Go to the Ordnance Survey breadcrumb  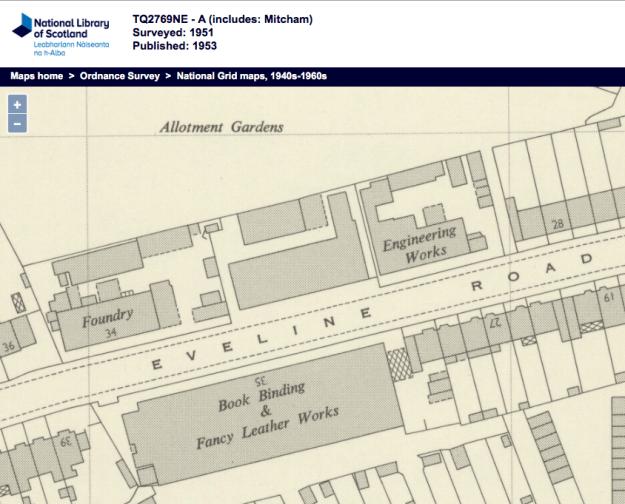tap(120, 76)
